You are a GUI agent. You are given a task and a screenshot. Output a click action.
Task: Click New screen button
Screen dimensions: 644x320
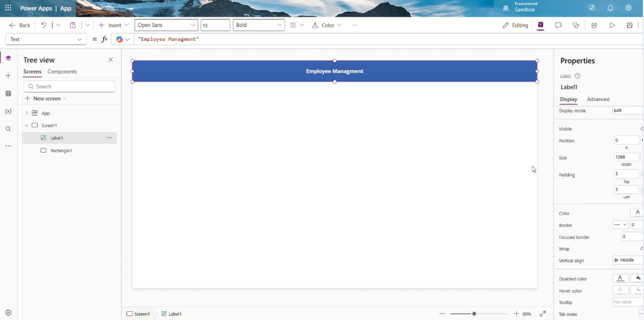pos(45,99)
